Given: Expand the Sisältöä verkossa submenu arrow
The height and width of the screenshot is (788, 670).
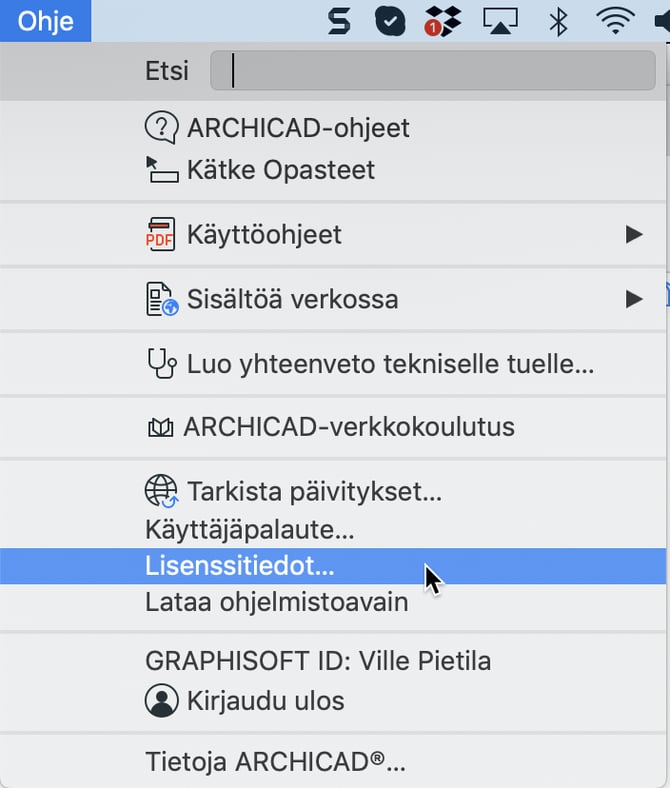Looking at the screenshot, I should coord(633,299).
